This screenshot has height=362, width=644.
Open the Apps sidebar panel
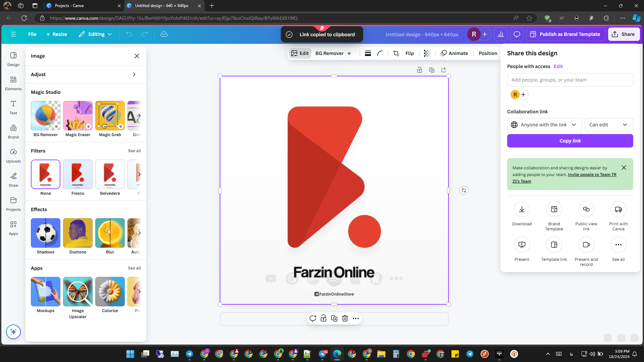point(13,228)
